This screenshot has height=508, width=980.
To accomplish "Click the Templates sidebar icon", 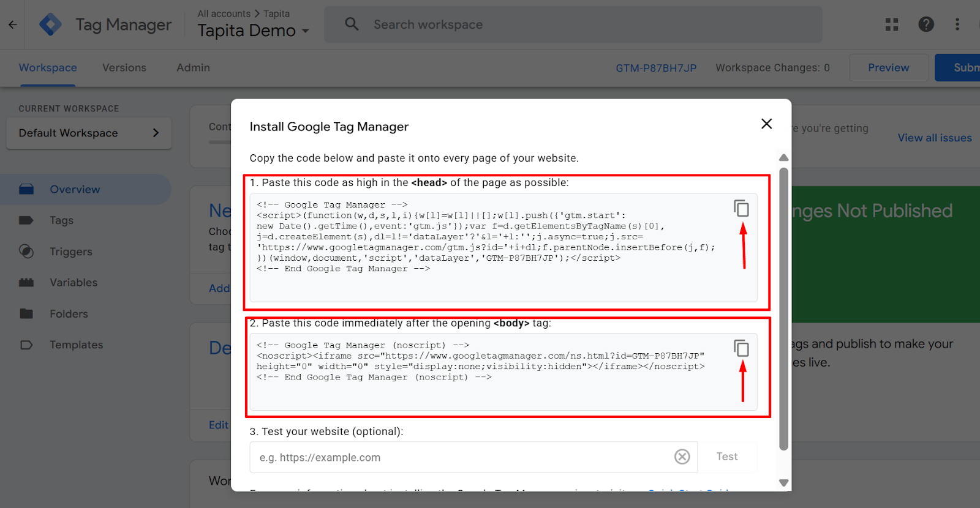I will (26, 345).
